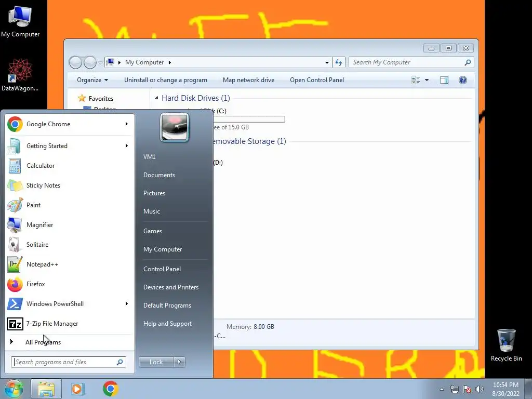Screen dimensions: 532x399
Task: Click Map network drive
Action: click(x=248, y=80)
